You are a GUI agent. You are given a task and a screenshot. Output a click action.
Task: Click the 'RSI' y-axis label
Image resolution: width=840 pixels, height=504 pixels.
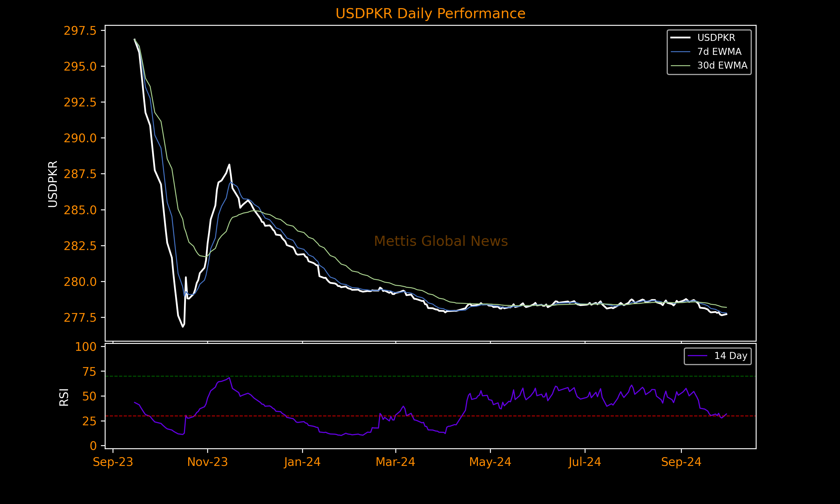coord(64,397)
